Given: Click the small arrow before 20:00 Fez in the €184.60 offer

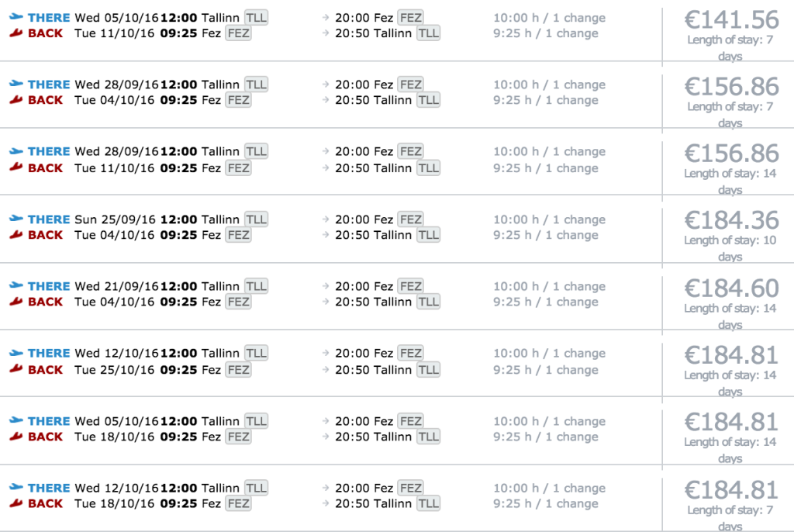Looking at the screenshot, I should pyautogui.click(x=326, y=286).
